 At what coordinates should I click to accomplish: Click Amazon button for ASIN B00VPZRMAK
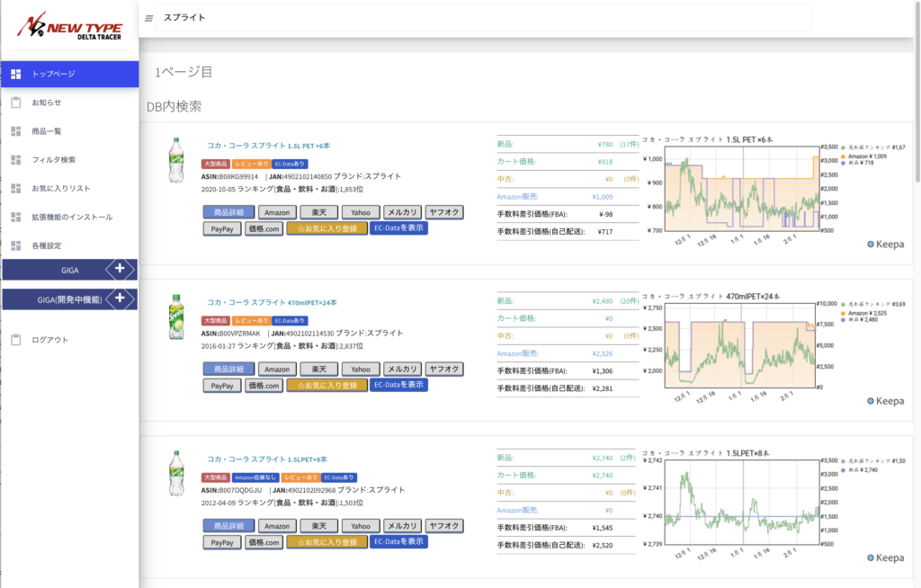tap(277, 369)
